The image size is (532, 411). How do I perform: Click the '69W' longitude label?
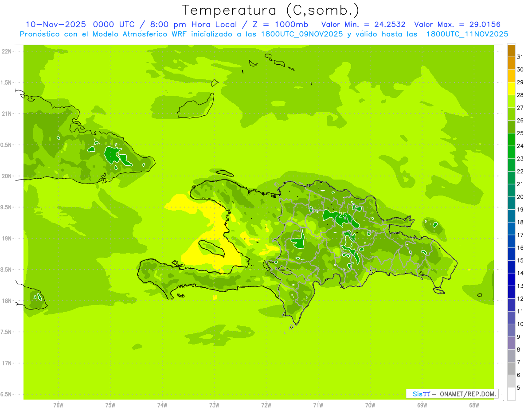[x=422, y=405]
